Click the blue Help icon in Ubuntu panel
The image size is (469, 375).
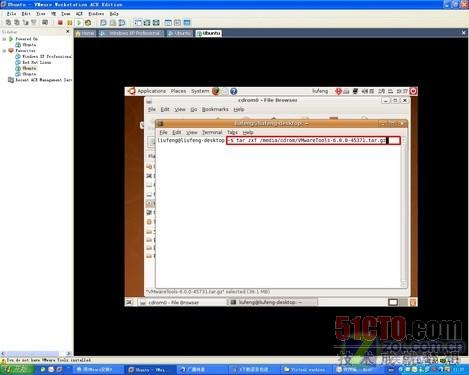(x=234, y=91)
